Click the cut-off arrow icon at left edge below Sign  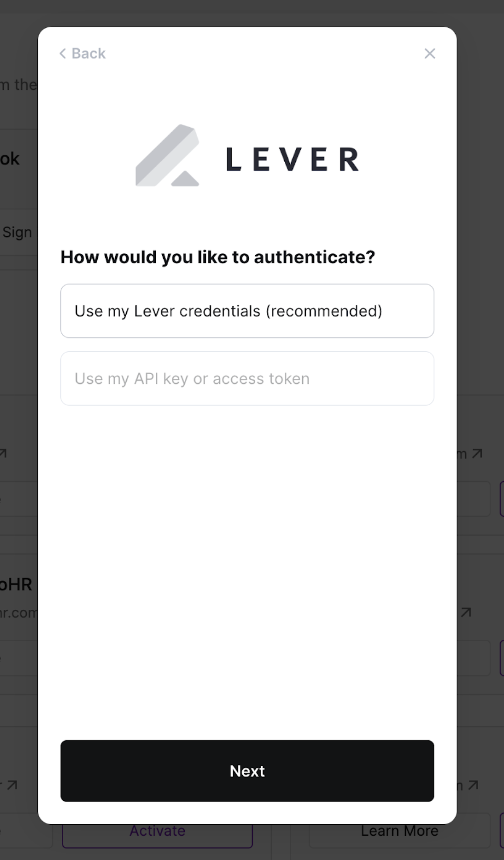(3, 454)
